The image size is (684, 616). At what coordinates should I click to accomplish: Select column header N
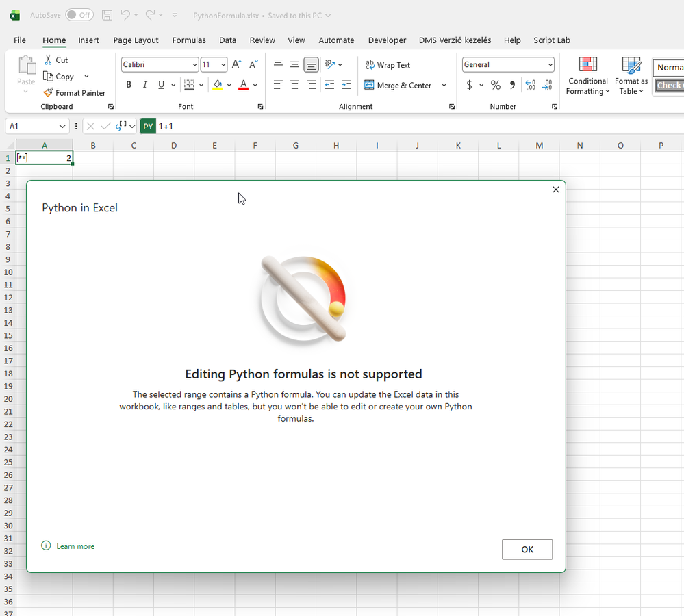(x=580, y=145)
